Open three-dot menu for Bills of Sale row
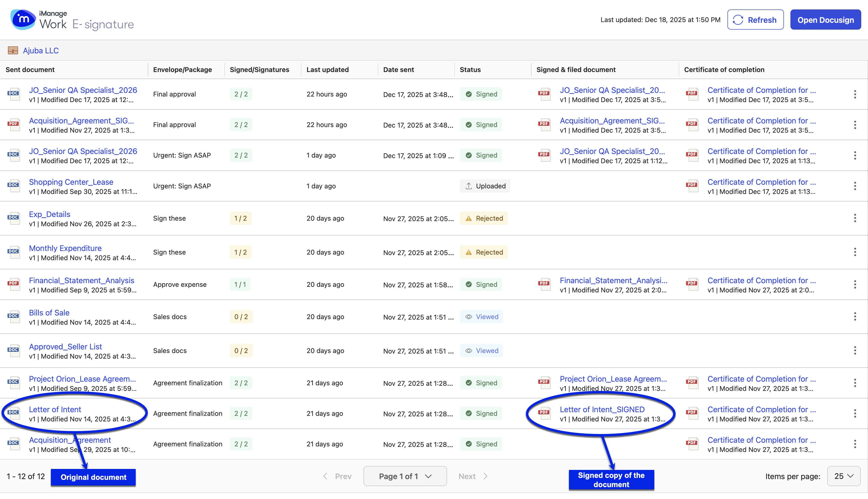The width and height of the screenshot is (868, 499). pyautogui.click(x=855, y=317)
